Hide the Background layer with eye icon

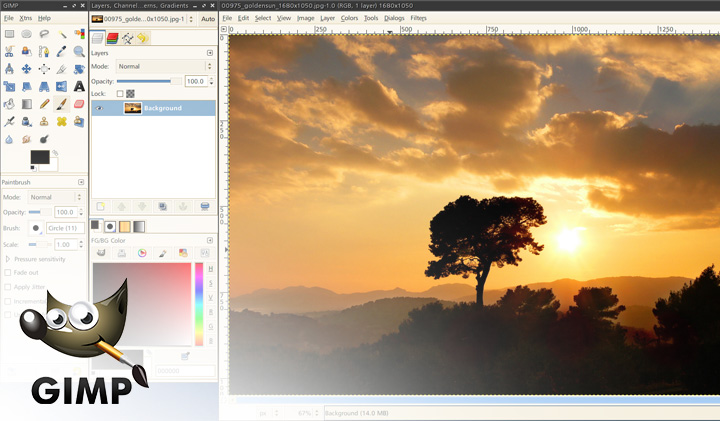[x=99, y=108]
